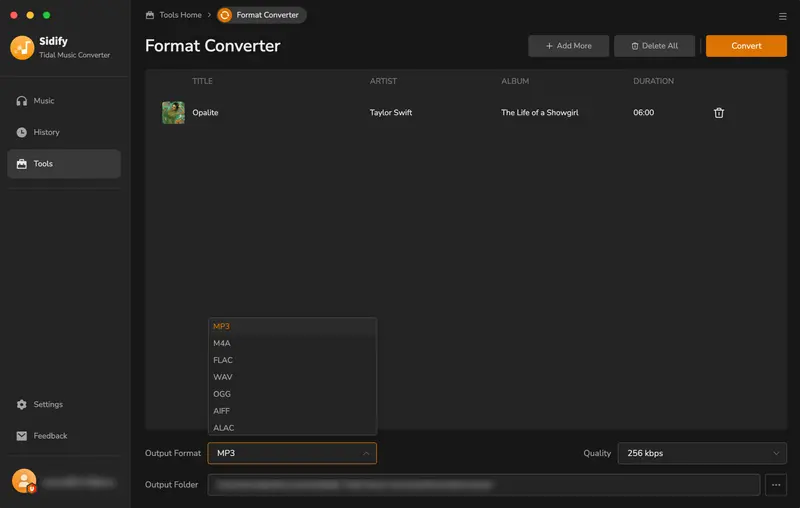
Task: Open Settings from the sidebar
Action: point(64,404)
